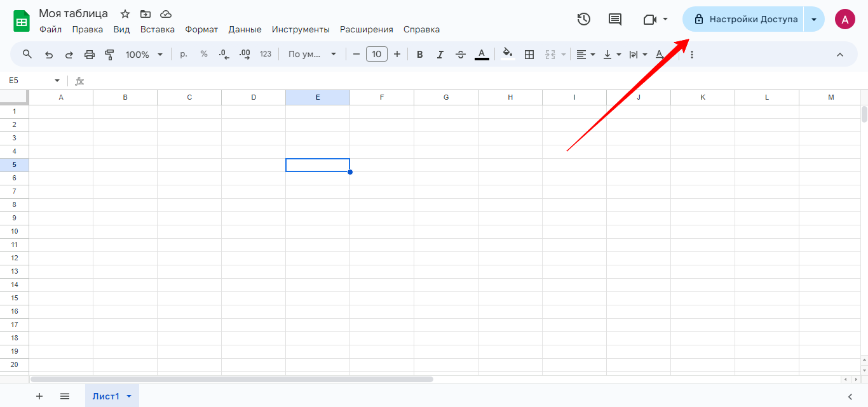Star the document Моя таблица
This screenshot has width=868, height=407.
(125, 14)
